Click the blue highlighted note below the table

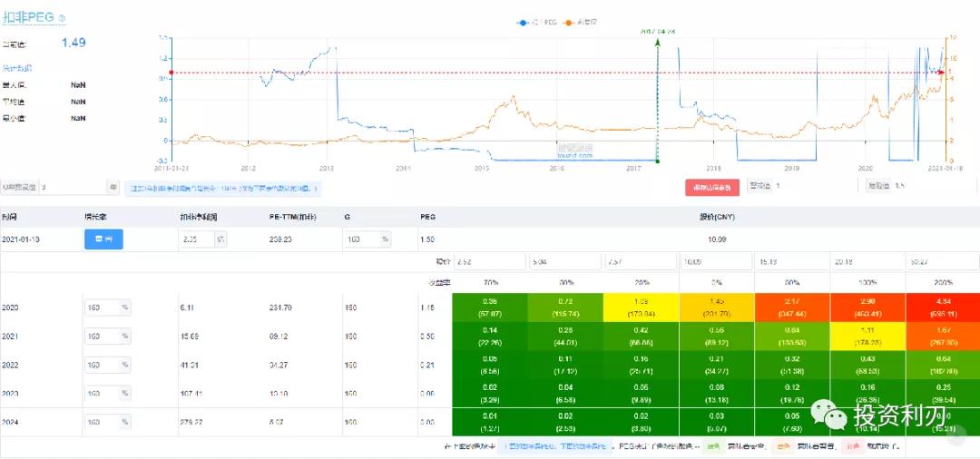coord(557,446)
